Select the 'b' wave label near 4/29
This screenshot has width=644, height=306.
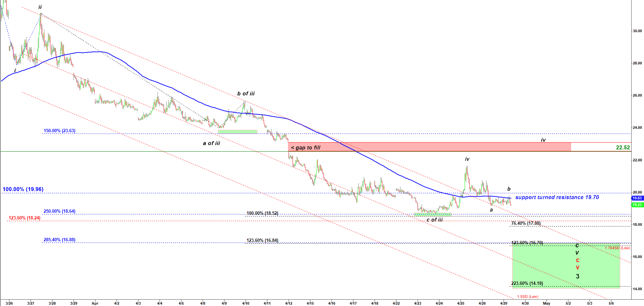coord(509,189)
